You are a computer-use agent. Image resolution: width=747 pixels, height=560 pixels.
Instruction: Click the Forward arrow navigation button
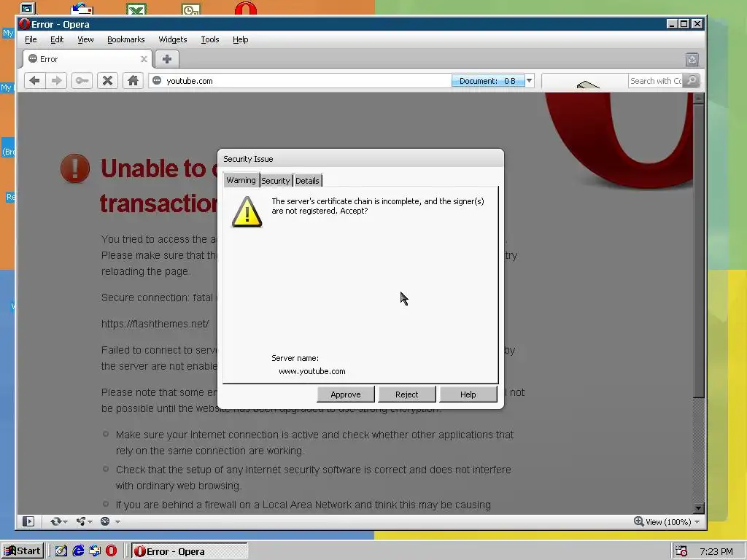(x=57, y=80)
